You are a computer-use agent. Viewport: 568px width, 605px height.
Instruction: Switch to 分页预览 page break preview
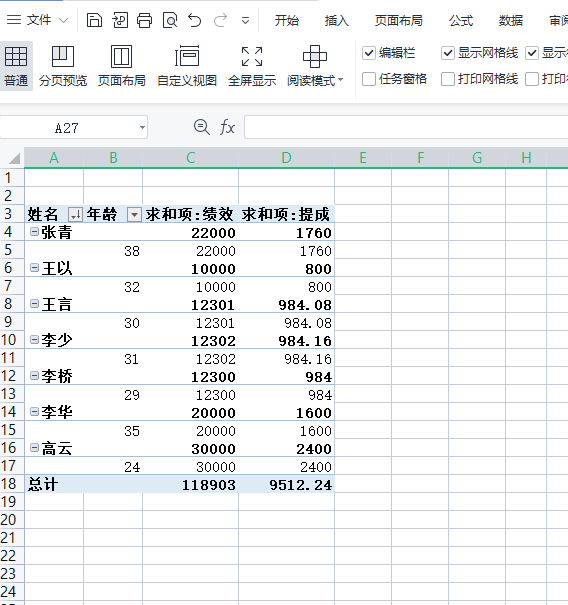[63, 66]
